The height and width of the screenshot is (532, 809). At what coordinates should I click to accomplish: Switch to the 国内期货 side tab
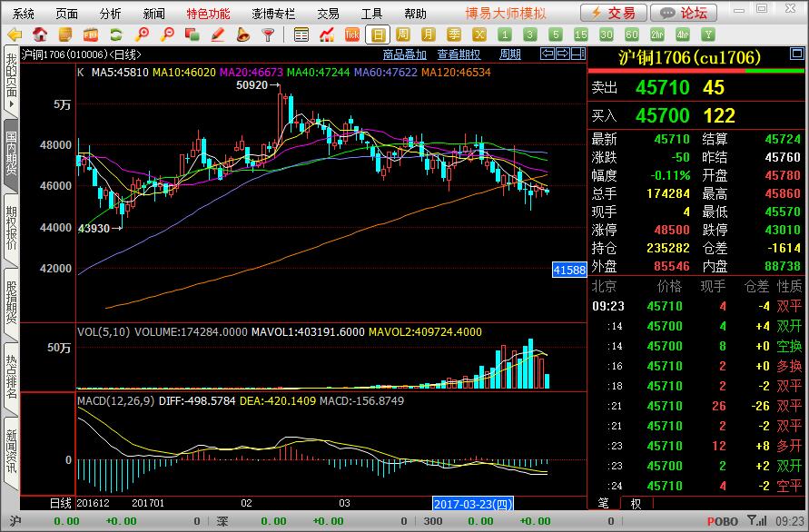pos(11,154)
